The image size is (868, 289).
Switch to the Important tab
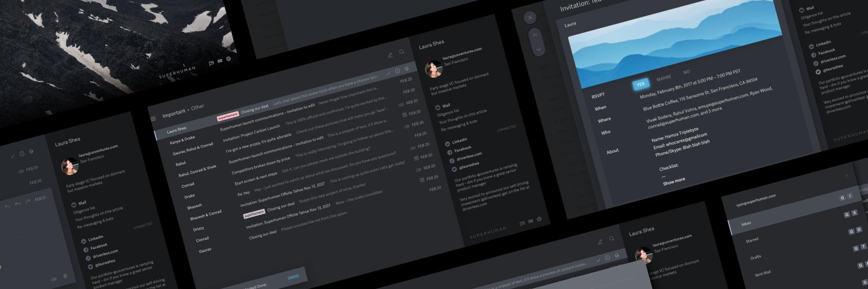pyautogui.click(x=174, y=115)
